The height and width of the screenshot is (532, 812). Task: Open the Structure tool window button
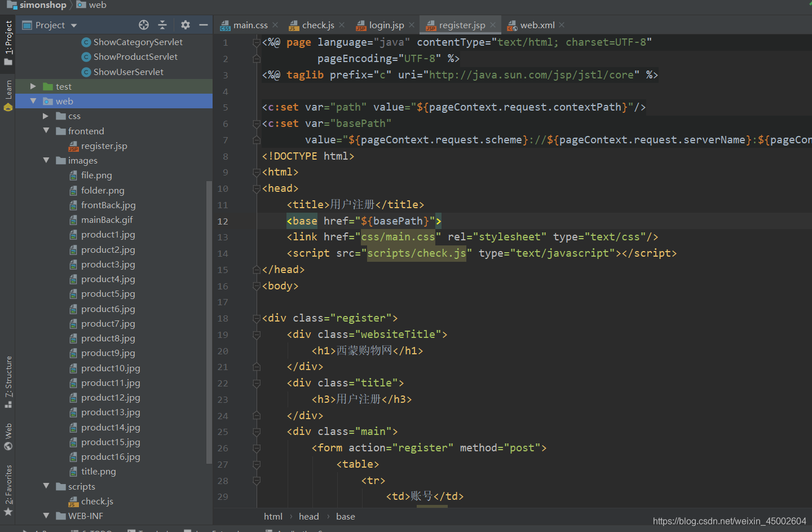coord(8,382)
